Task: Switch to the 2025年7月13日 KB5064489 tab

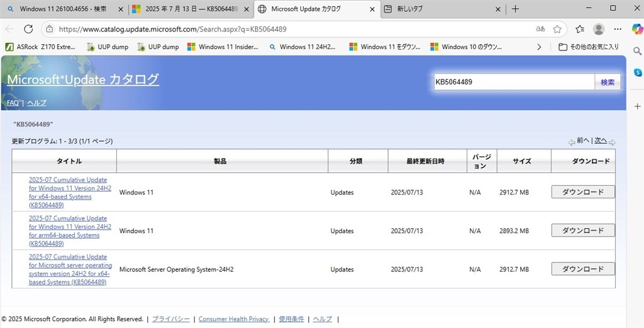Action: pos(191,9)
